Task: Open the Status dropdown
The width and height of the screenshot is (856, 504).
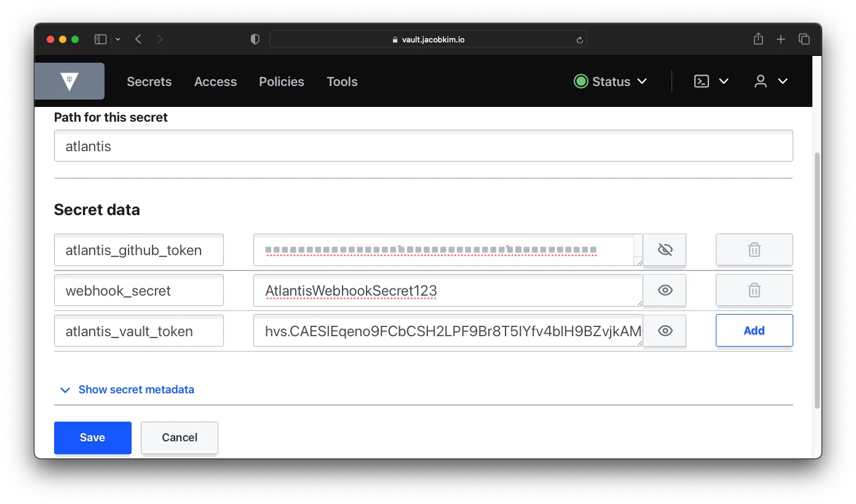Action: coord(610,81)
